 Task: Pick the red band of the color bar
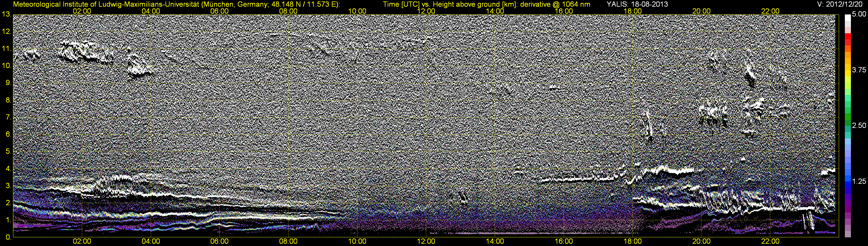pos(847,36)
